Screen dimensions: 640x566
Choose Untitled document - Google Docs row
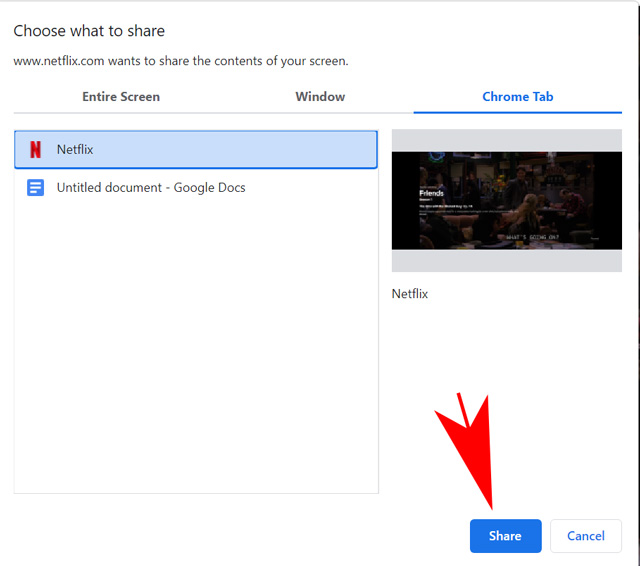point(196,188)
